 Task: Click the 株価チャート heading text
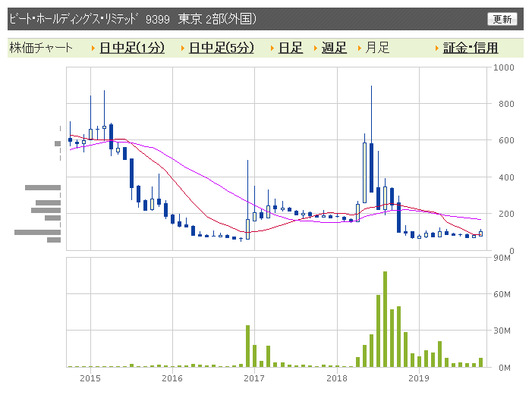(41, 48)
